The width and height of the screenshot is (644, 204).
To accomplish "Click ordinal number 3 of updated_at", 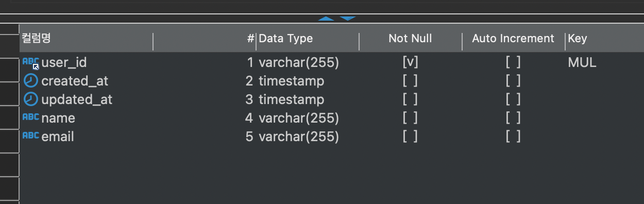I will click(249, 99).
